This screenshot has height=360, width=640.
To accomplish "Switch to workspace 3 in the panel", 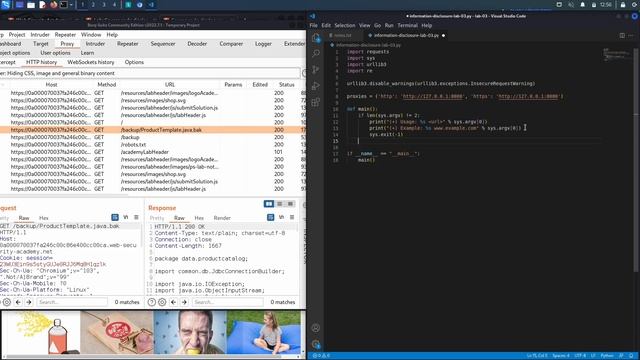I will click(x=104, y=5).
